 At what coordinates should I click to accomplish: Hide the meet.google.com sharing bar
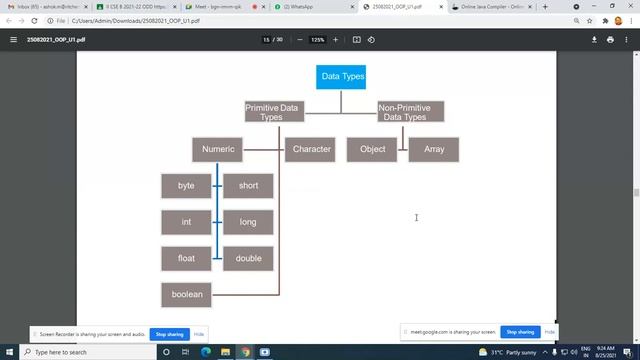tap(549, 332)
